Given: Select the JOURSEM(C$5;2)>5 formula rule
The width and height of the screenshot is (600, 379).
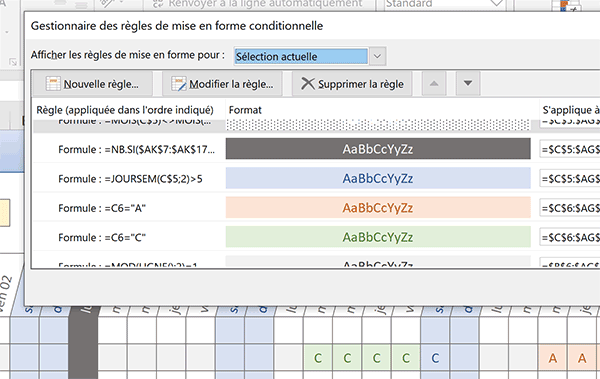Looking at the screenshot, I should (x=130, y=179).
